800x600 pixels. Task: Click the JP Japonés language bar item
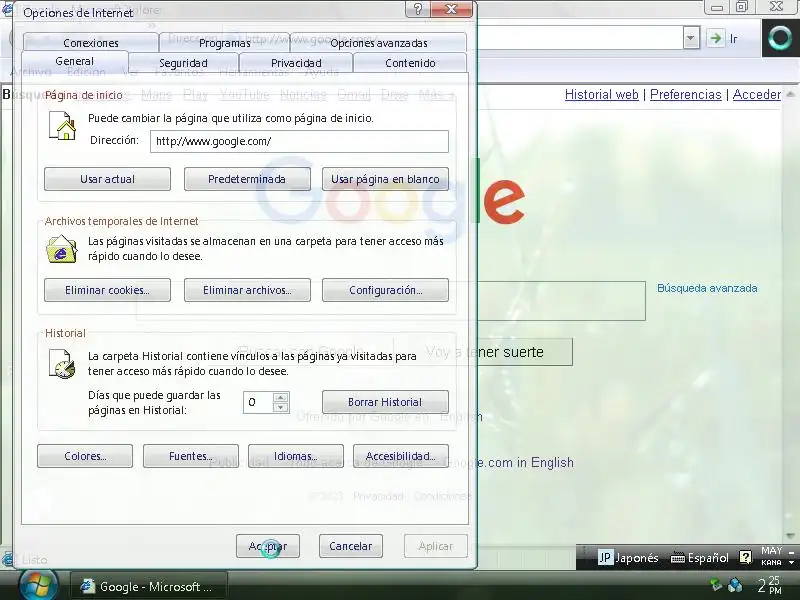click(628, 558)
